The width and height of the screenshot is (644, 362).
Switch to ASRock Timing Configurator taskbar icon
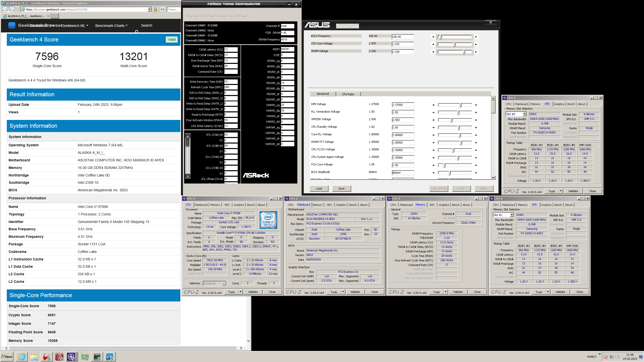click(59, 356)
